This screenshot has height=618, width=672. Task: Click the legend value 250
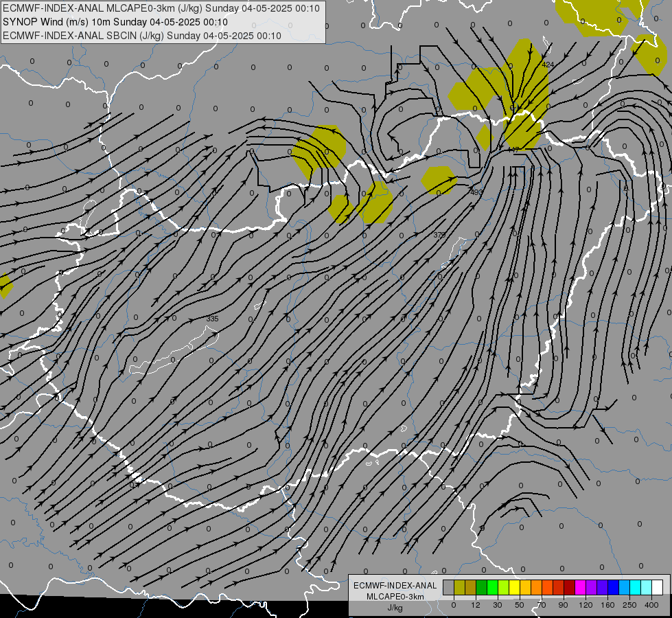[629, 605]
